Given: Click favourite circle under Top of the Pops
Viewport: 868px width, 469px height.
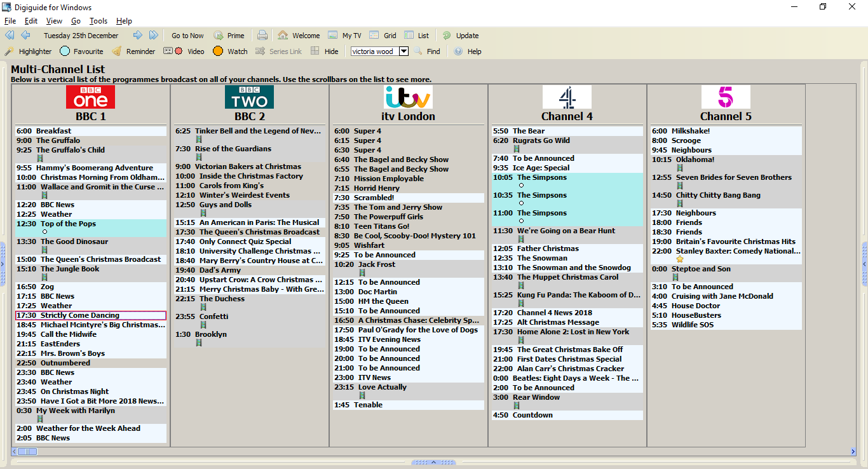Looking at the screenshot, I should (x=44, y=232).
